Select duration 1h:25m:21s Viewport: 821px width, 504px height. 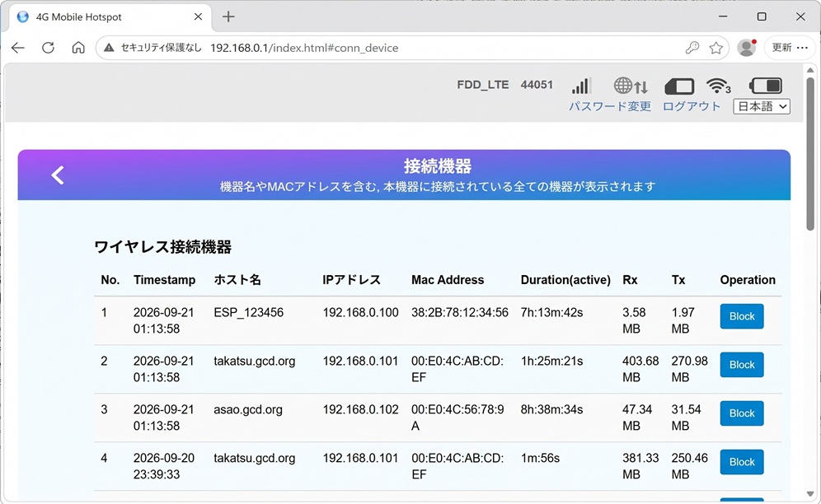click(x=551, y=362)
